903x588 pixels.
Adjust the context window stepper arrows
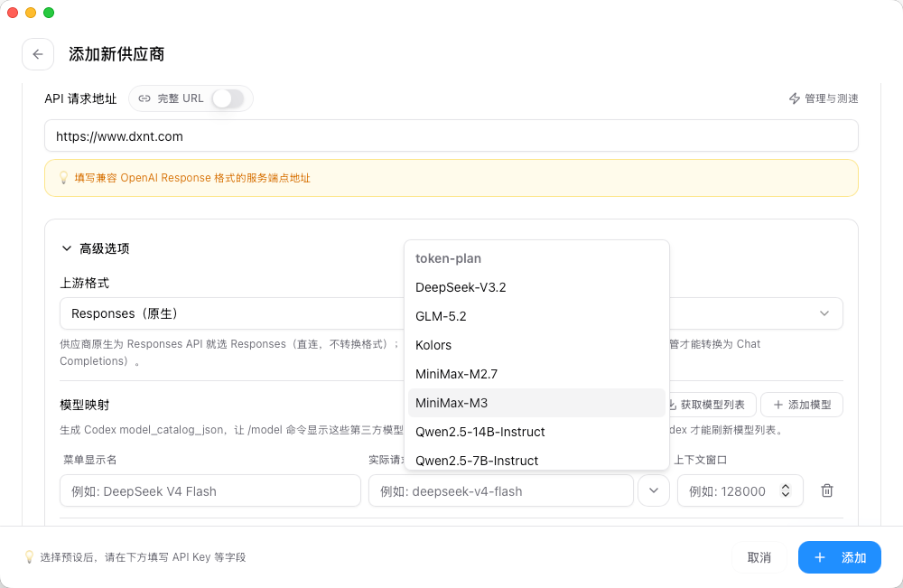[786, 490]
